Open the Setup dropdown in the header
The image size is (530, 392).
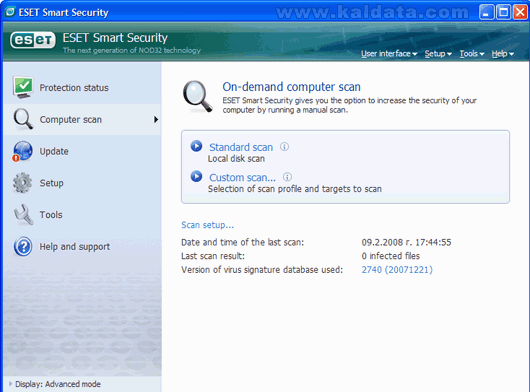(x=438, y=54)
